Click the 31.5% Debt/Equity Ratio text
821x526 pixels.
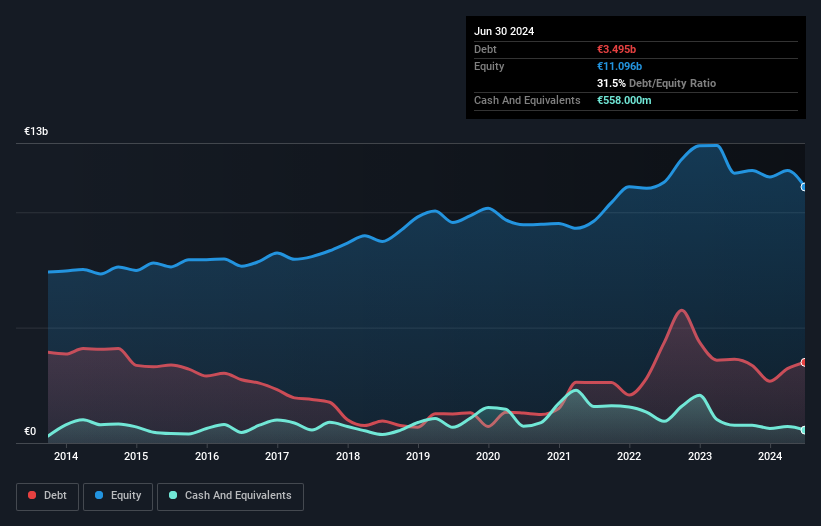[656, 83]
